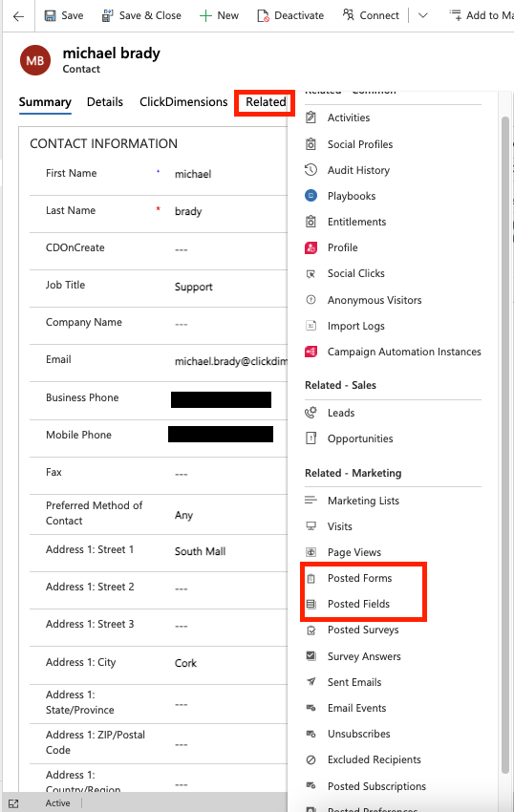Click the Save floppy disk icon
This screenshot has width=514, height=812.
pyautogui.click(x=50, y=16)
